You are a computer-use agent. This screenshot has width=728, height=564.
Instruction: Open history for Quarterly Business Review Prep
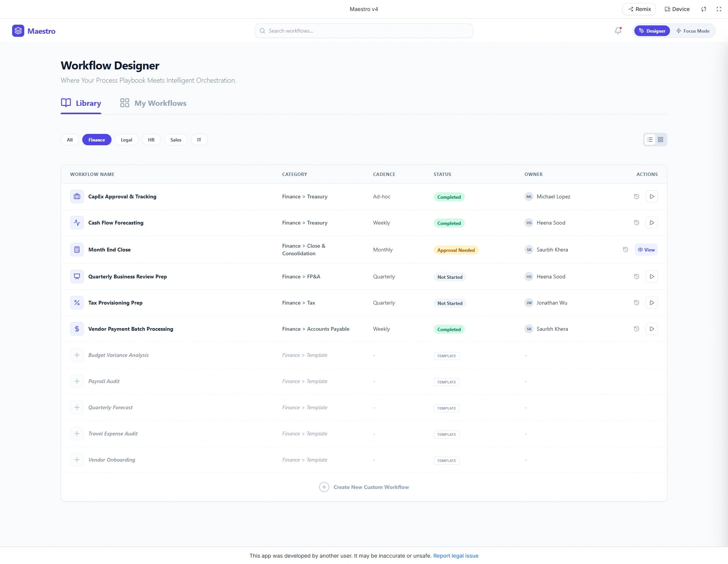[x=636, y=277]
